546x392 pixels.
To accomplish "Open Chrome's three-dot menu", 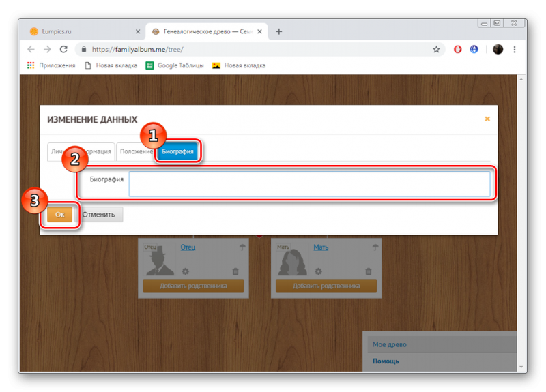I will pos(515,49).
